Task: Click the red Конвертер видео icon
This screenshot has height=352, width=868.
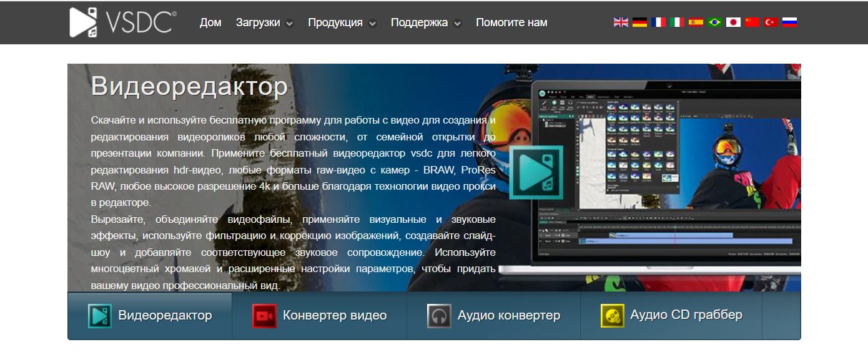Action: [264, 316]
